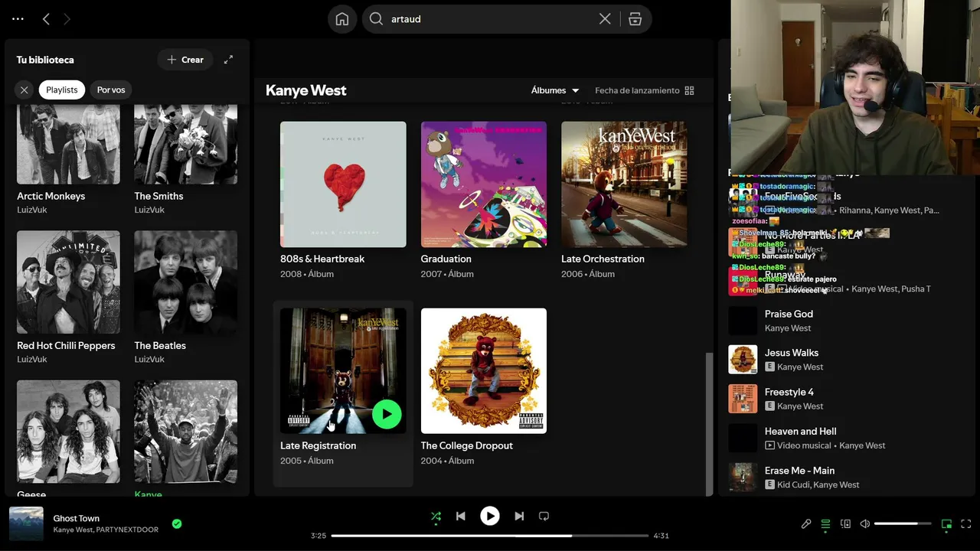Click the 'Tu biblioteca' heading

[45, 60]
